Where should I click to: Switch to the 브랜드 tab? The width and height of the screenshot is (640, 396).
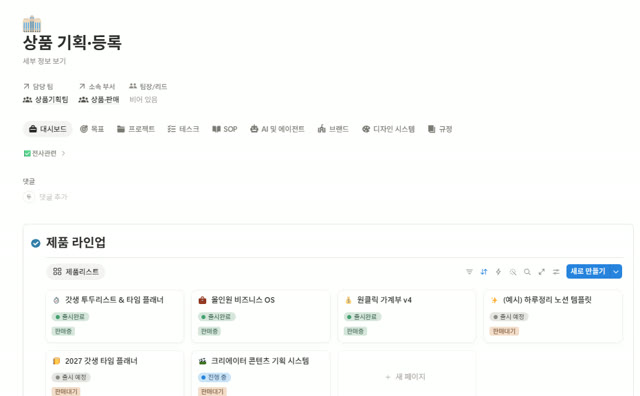tap(333, 129)
